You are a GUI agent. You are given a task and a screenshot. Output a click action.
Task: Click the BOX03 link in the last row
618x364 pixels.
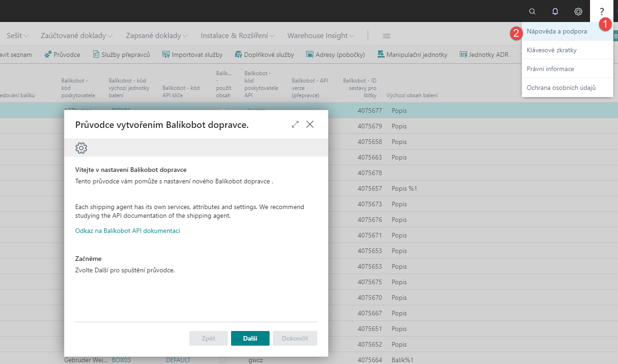121,360
